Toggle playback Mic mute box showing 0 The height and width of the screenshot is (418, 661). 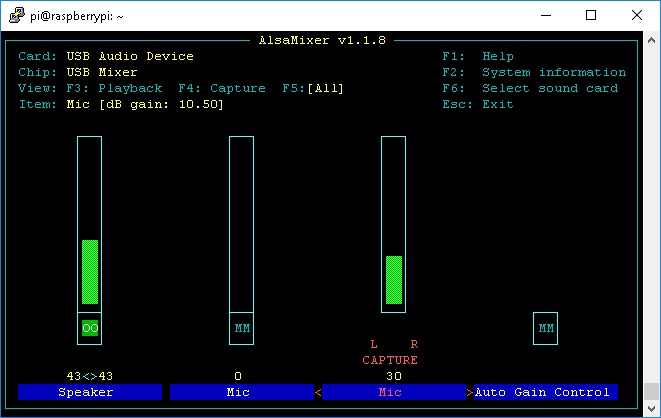coord(242,328)
